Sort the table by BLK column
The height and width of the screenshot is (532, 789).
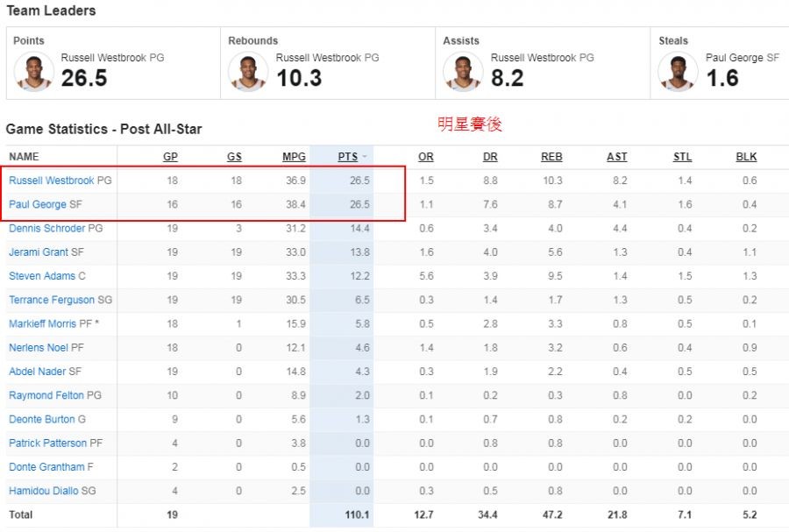746,157
